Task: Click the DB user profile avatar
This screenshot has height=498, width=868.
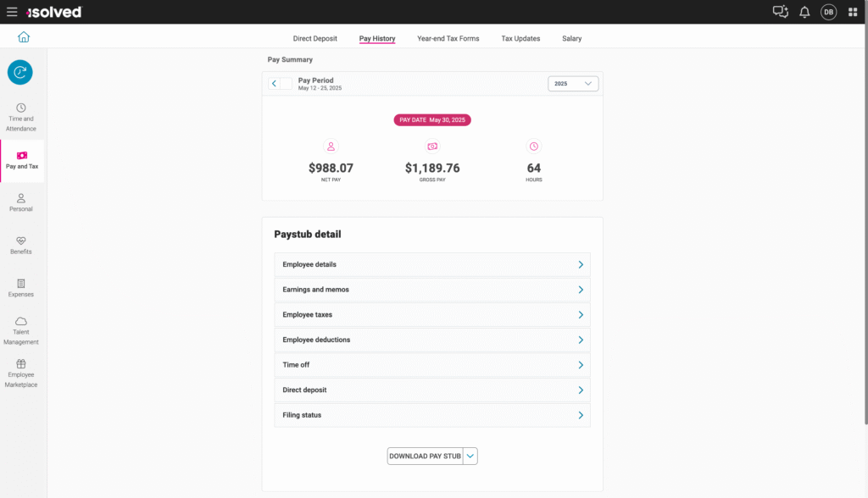Action: (828, 12)
